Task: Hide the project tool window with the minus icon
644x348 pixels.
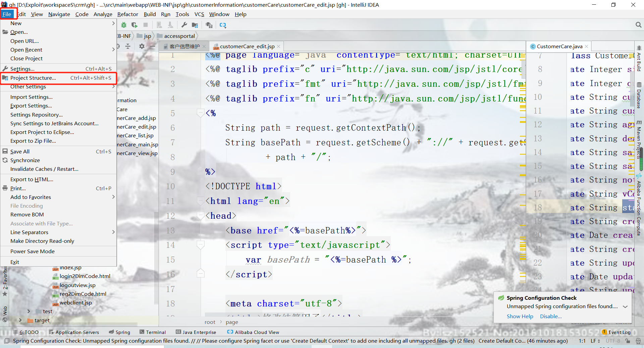Action: [x=153, y=46]
